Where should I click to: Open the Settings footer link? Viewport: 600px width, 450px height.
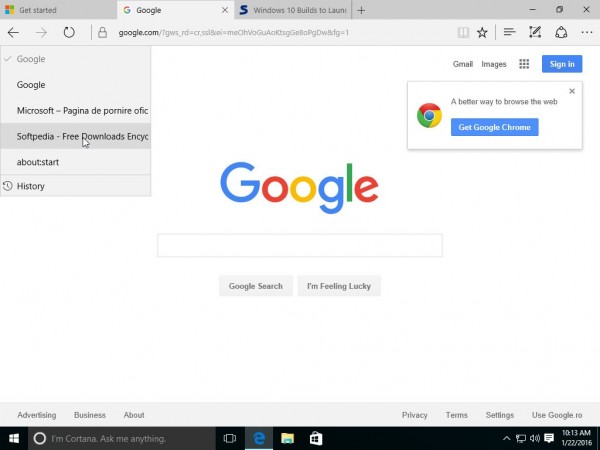click(500, 415)
